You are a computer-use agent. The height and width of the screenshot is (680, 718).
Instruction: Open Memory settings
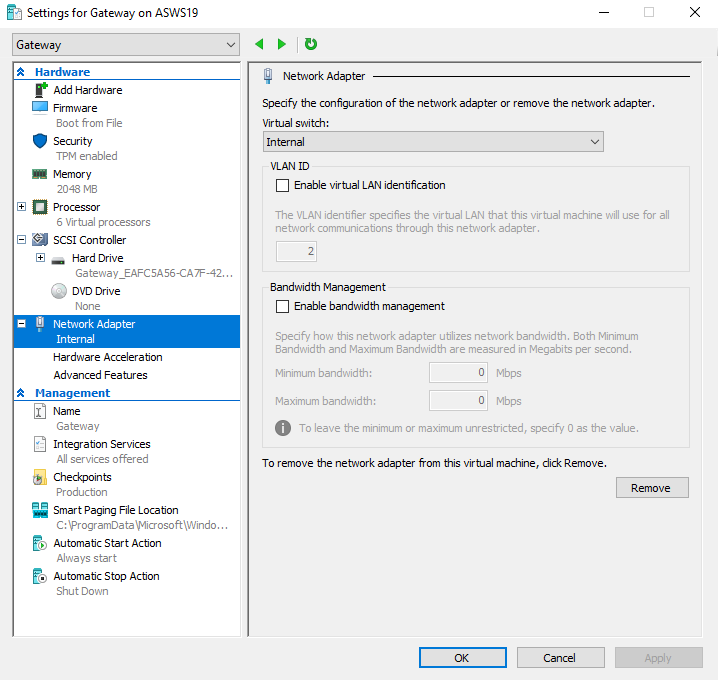(72, 174)
